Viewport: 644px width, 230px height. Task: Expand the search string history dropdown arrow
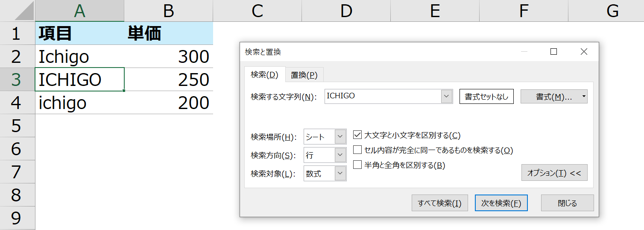(447, 96)
